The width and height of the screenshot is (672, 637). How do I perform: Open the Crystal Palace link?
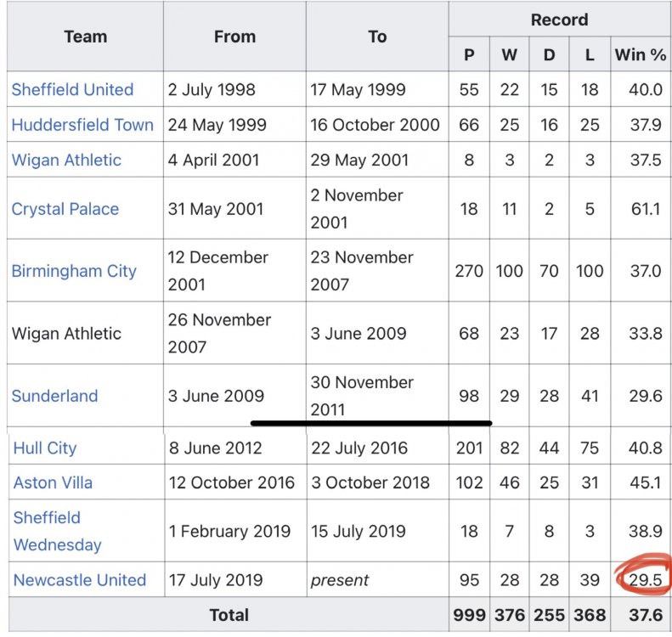65,209
